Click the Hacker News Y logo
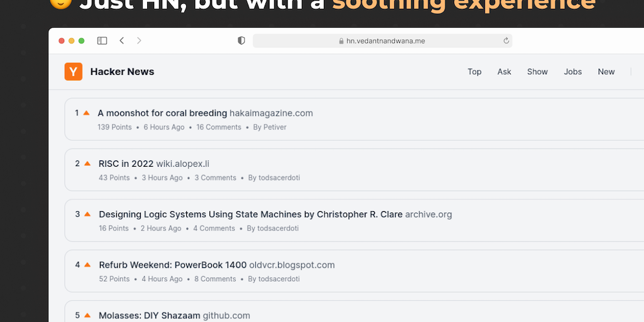 point(74,72)
